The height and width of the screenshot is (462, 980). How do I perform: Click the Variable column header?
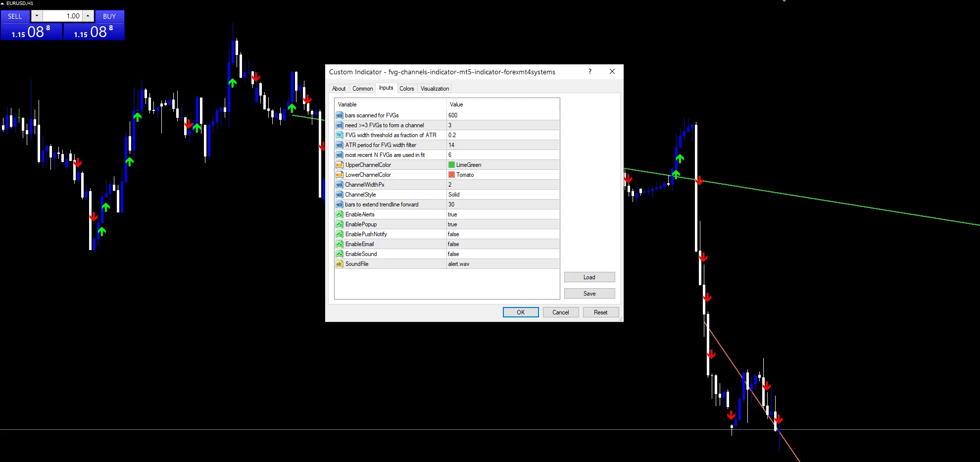[391, 104]
